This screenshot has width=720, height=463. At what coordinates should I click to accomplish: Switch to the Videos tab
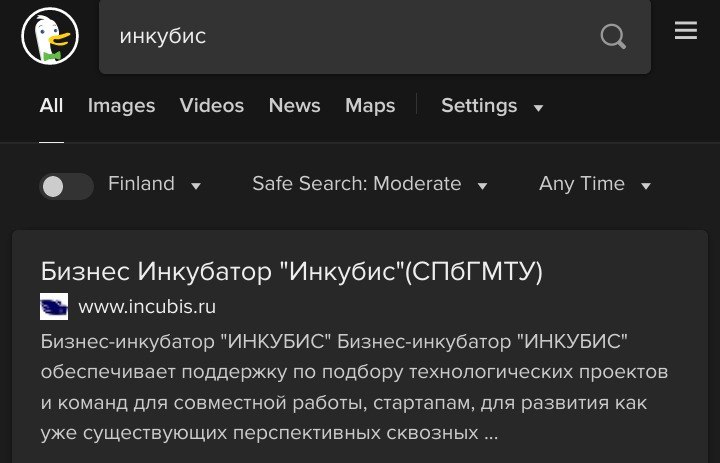(x=212, y=106)
